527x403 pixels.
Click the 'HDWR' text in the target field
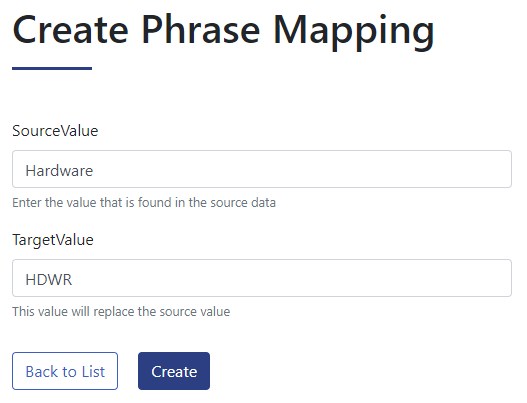49,280
